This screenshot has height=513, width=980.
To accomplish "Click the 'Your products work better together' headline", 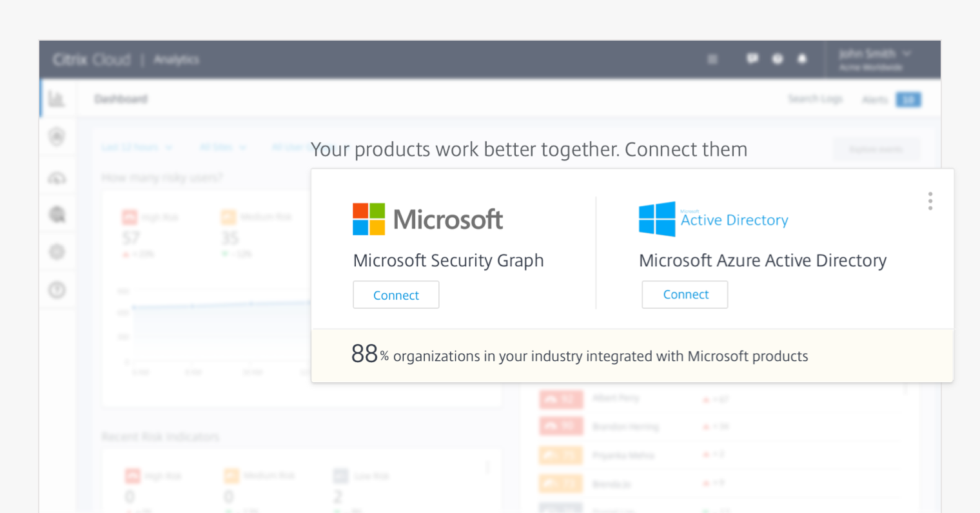I will [529, 150].
